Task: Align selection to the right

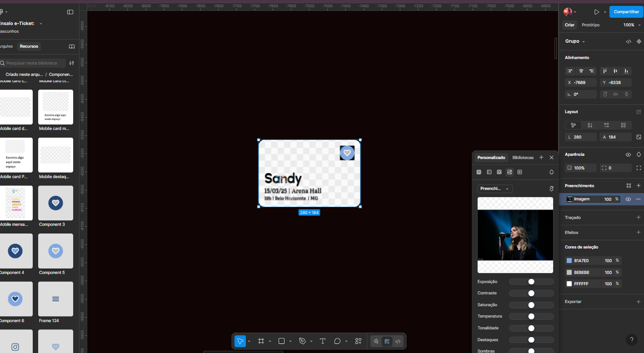Action: click(591, 71)
